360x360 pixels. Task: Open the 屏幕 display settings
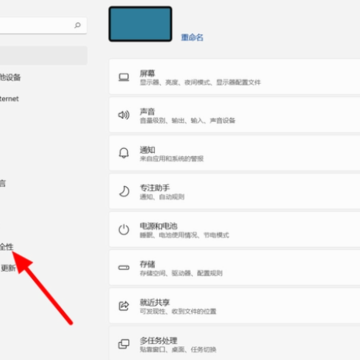point(235,77)
